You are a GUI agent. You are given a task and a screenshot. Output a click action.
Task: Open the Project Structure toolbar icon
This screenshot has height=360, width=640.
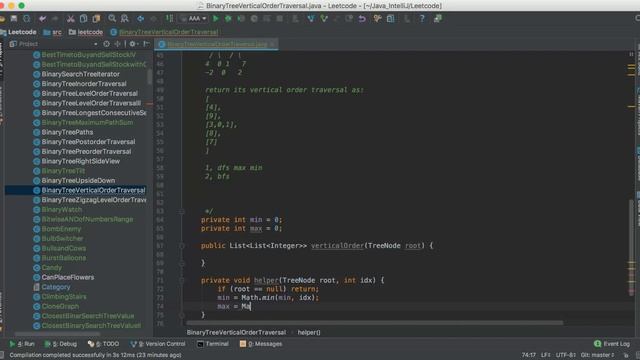pyautogui.click(x=391, y=19)
